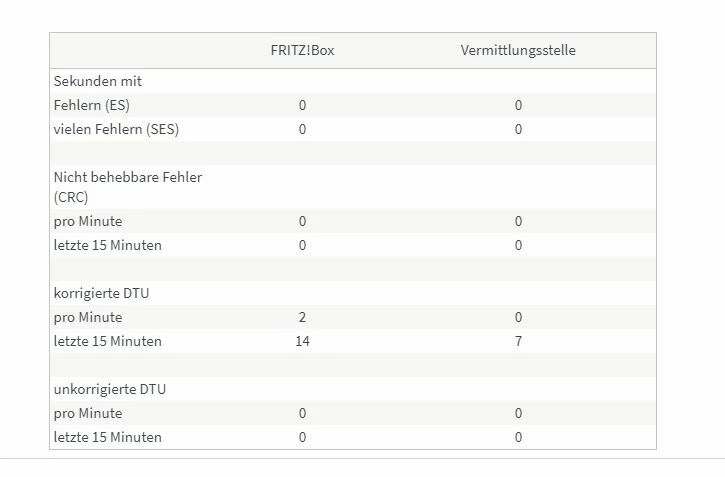Select the "vielen Fehlern (SES)" row label
This screenshot has height=477, width=725.
[x=116, y=129]
